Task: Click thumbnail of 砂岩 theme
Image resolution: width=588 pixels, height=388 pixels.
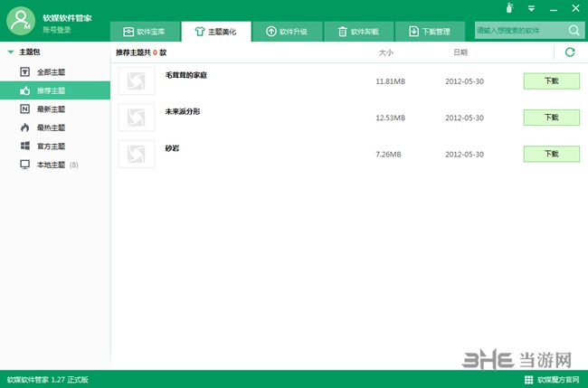Action: (x=137, y=154)
